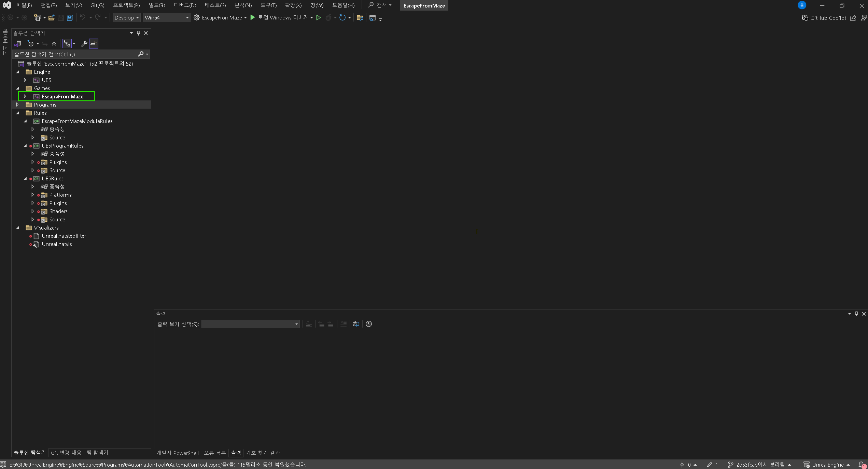Click the clock icon in the Output toolbar
This screenshot has width=868, height=469.
(369, 324)
